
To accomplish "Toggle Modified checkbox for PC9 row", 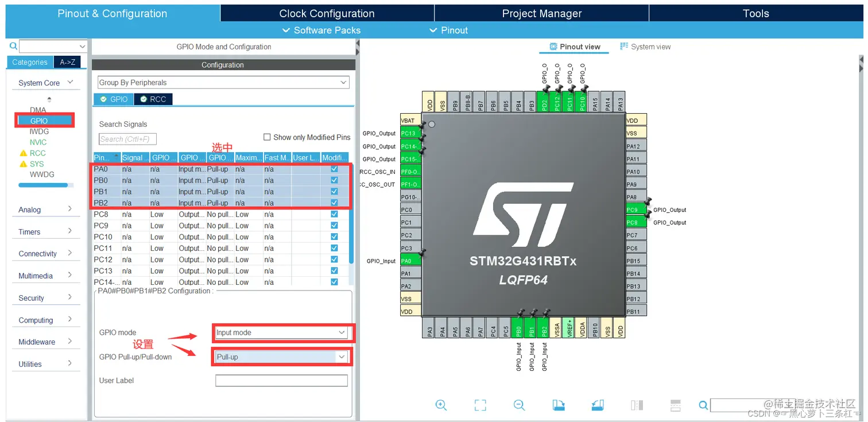I will (x=334, y=226).
